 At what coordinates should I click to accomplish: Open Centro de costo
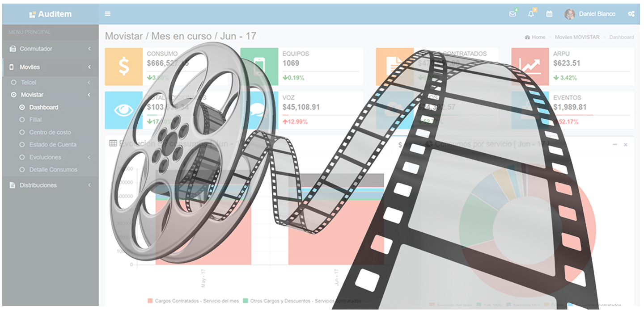tap(50, 132)
